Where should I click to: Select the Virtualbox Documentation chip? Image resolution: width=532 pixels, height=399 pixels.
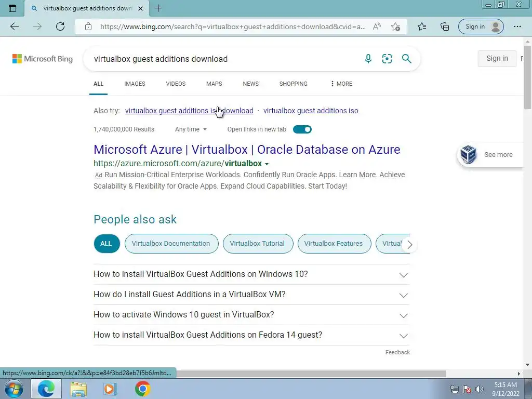[171, 243]
